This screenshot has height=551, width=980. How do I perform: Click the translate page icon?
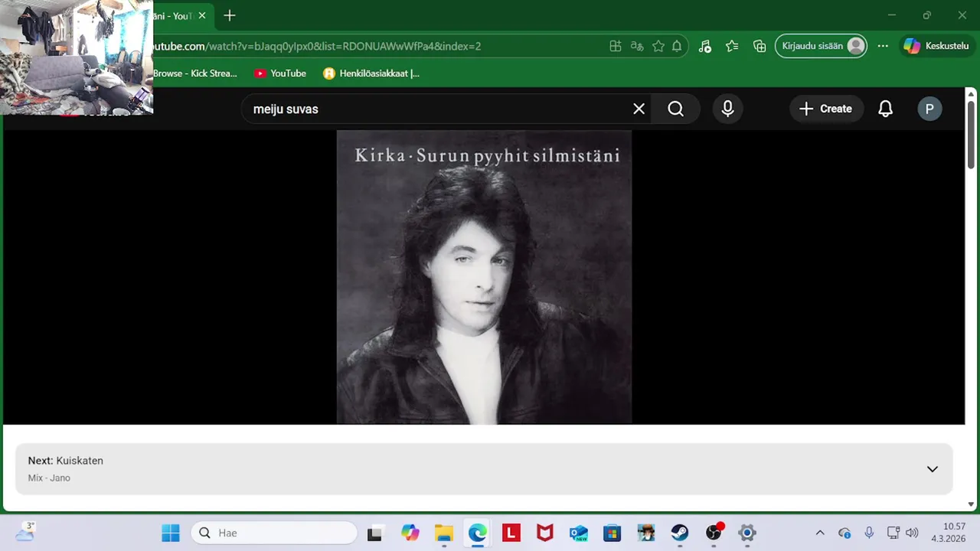coord(637,46)
